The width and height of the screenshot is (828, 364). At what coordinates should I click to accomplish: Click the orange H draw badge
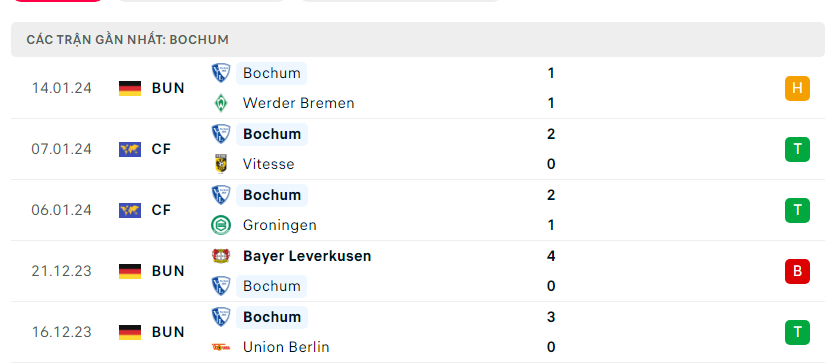click(x=797, y=88)
